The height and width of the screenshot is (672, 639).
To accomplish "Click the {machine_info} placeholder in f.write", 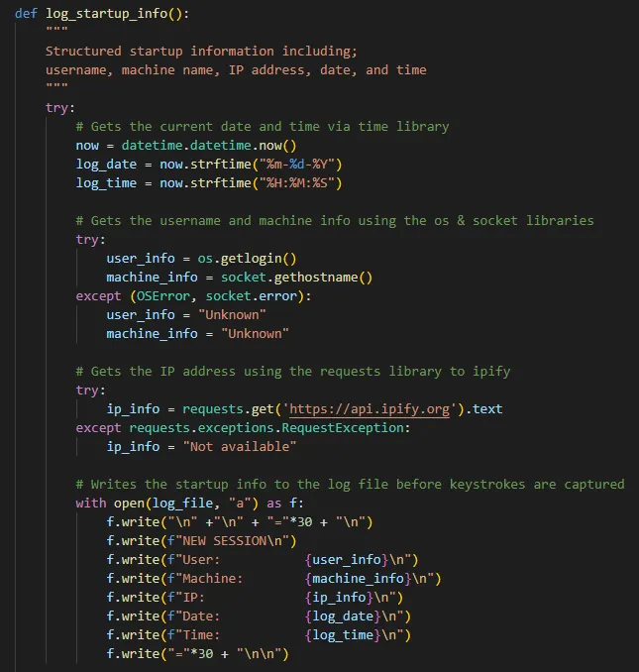I will (358, 579).
